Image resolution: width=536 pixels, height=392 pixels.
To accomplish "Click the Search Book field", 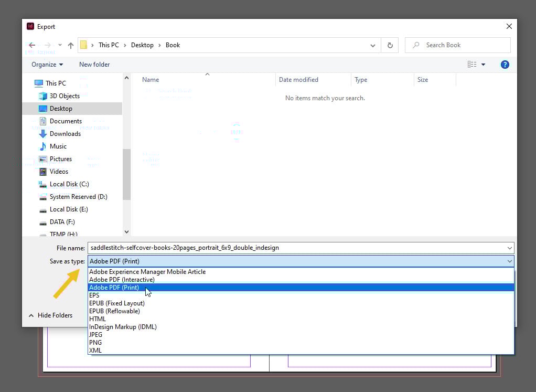I will pos(458,45).
